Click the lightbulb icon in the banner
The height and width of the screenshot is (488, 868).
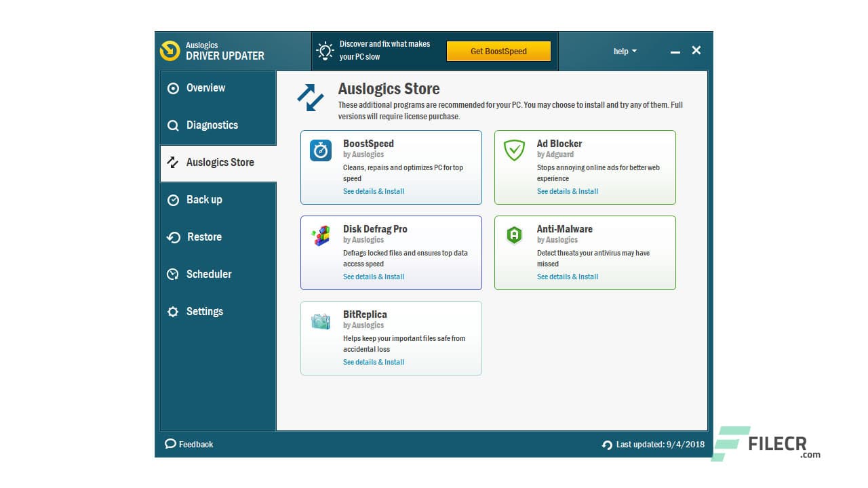coord(324,50)
